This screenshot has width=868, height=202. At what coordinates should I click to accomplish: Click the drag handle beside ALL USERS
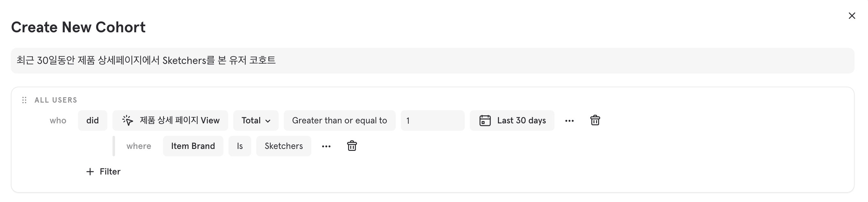(x=24, y=100)
